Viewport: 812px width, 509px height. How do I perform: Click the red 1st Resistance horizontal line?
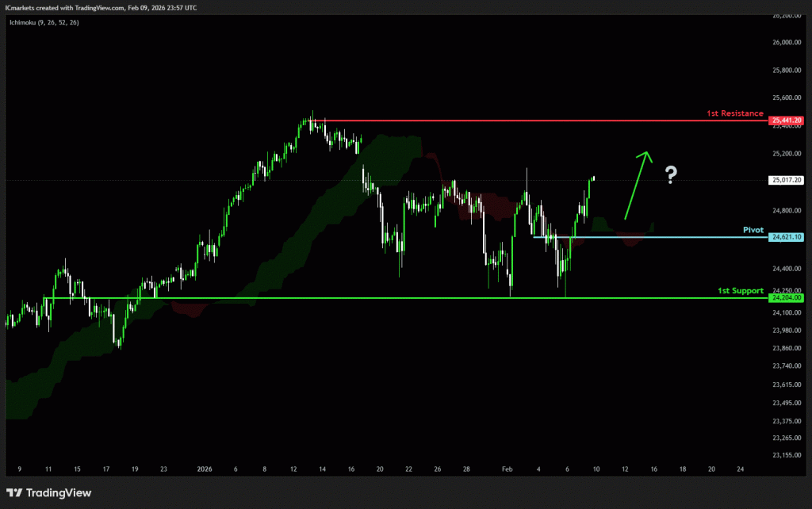coord(515,121)
